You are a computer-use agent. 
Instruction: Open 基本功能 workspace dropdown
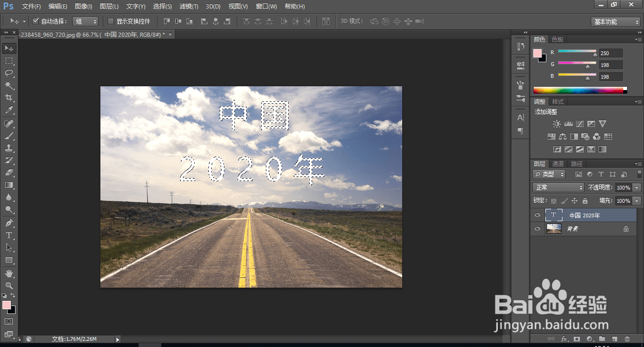point(616,22)
